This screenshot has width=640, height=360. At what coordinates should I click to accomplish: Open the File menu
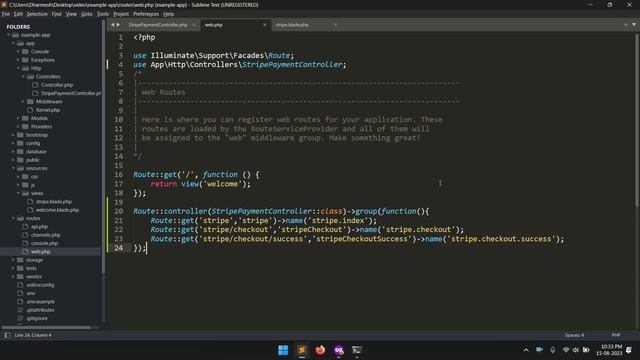coord(6,14)
